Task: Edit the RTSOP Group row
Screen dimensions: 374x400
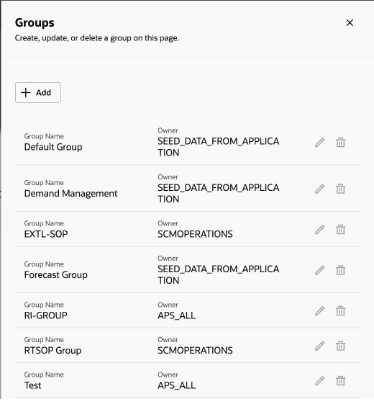Action: coord(320,346)
